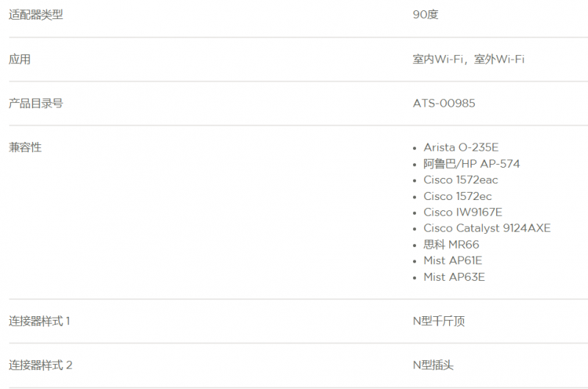Select the ATS-00985 catalog number

(444, 103)
